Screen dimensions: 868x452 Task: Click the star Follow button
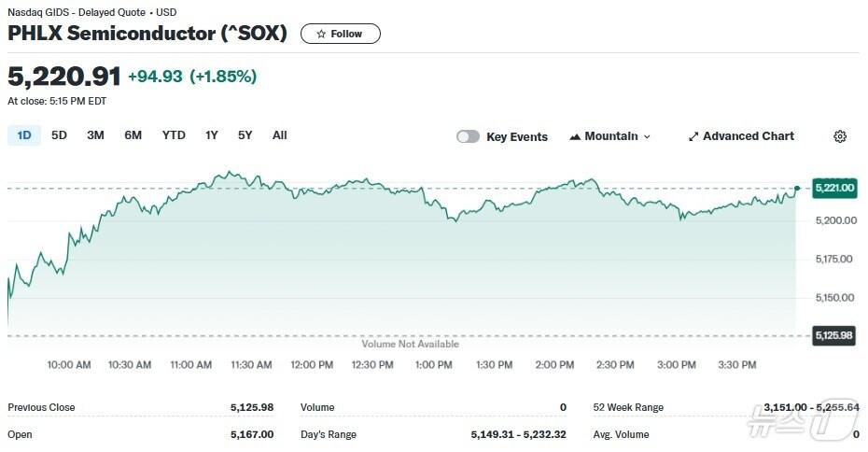[340, 34]
